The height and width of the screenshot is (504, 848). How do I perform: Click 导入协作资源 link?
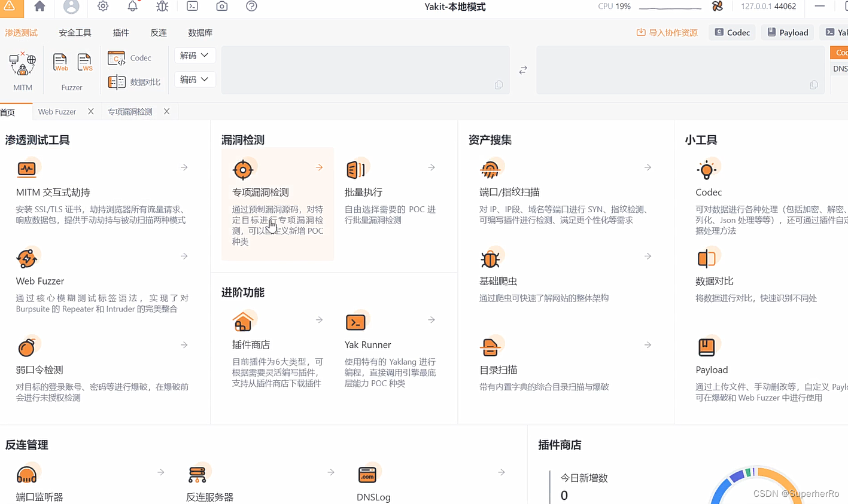click(667, 32)
